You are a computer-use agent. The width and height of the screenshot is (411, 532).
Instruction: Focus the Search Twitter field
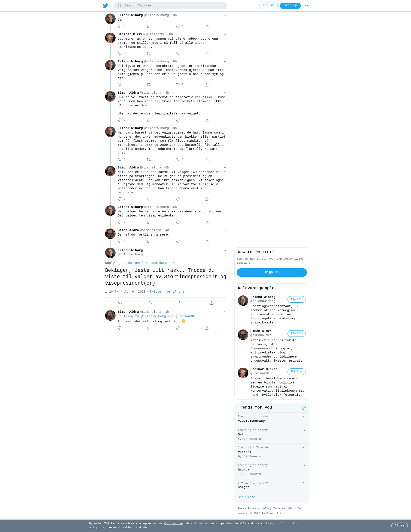[x=170, y=6]
